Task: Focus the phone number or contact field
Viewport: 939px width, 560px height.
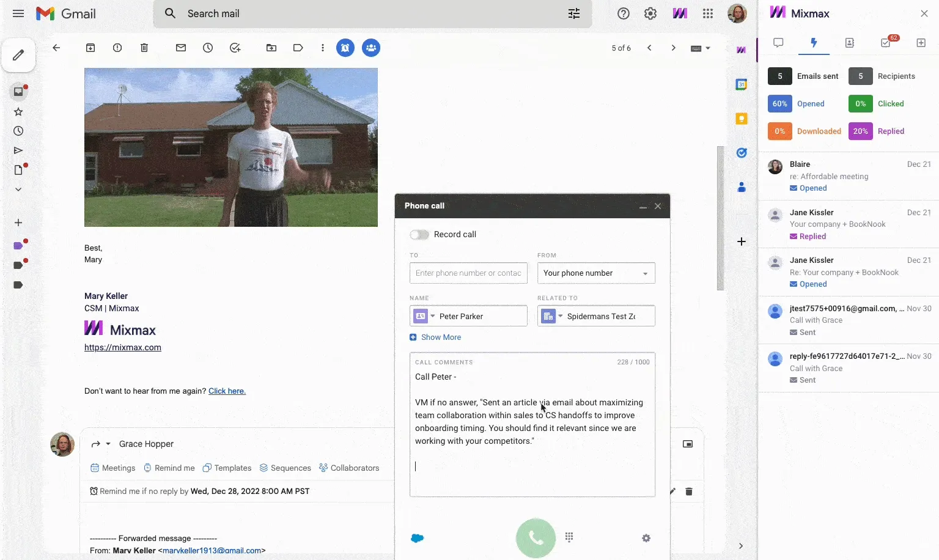Action: point(468,273)
